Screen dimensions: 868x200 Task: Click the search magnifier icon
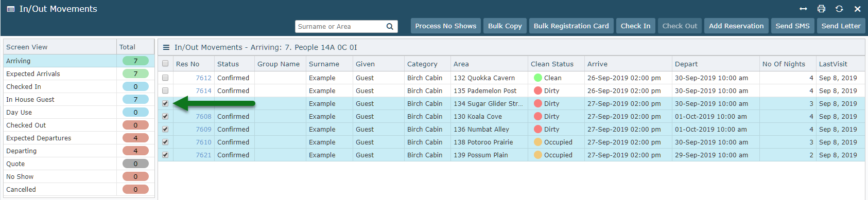pos(390,27)
